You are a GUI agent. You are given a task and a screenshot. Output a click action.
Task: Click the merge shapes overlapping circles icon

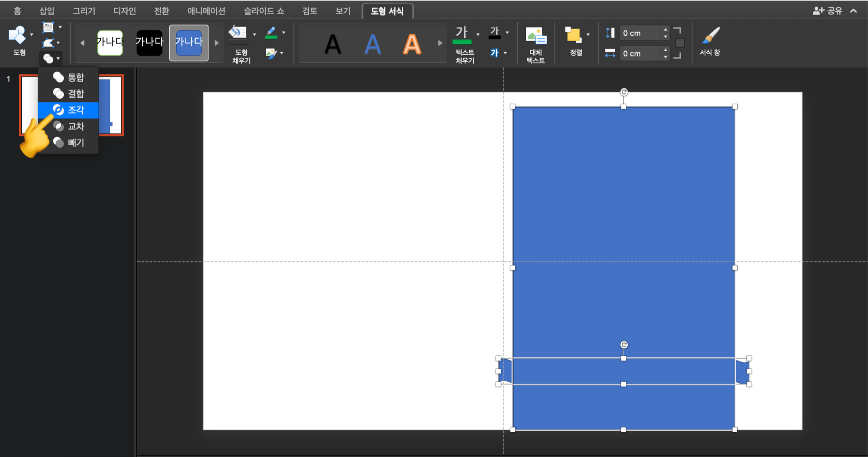click(48, 58)
